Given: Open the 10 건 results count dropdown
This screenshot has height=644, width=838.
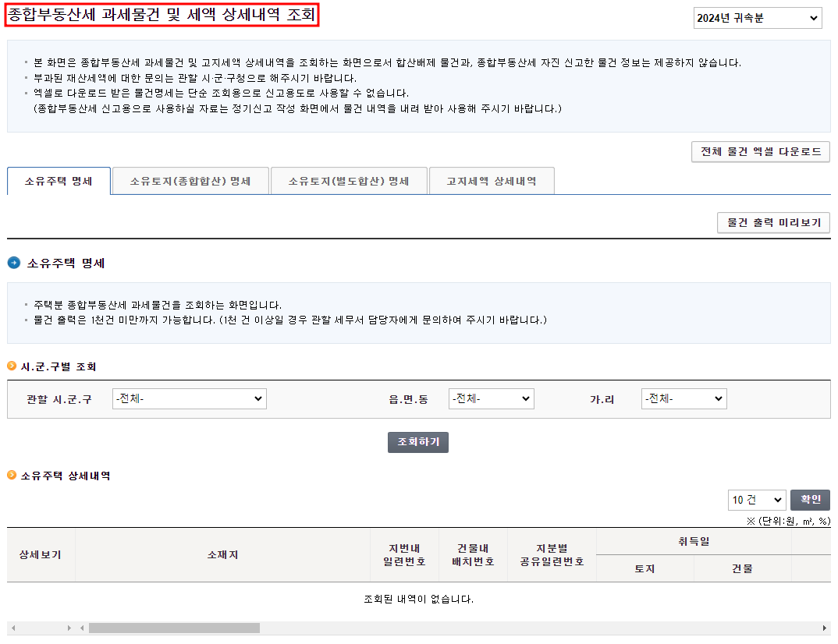Looking at the screenshot, I should 757,500.
